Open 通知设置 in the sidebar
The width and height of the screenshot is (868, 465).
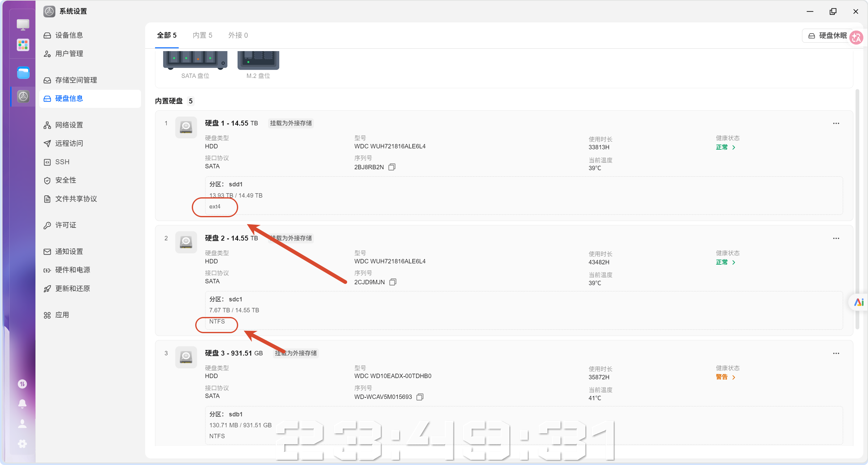[x=90, y=252]
